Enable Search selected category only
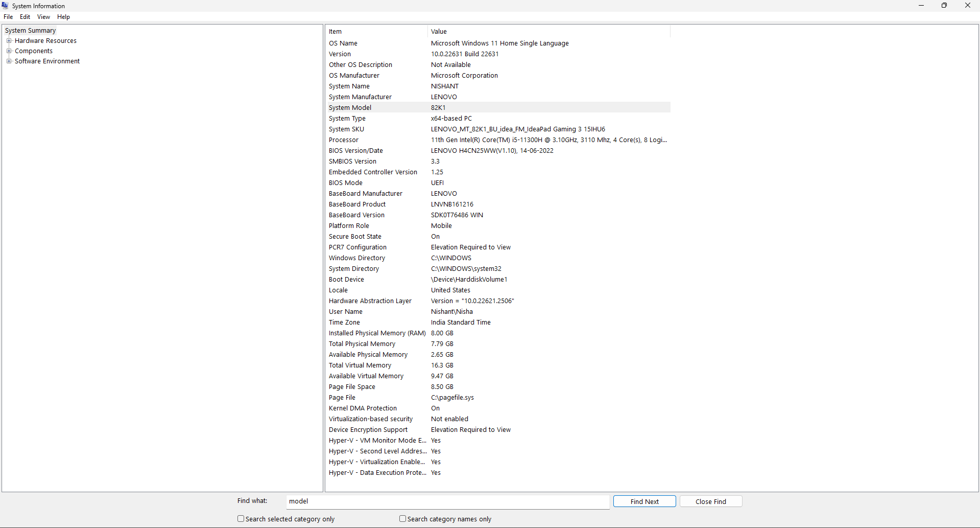 [x=241, y=518]
